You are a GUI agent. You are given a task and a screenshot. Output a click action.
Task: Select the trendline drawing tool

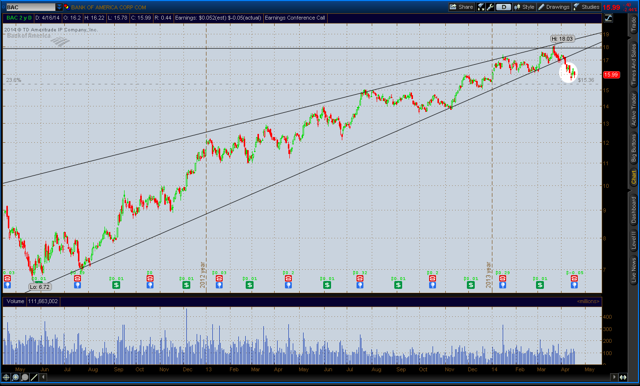pos(34,377)
